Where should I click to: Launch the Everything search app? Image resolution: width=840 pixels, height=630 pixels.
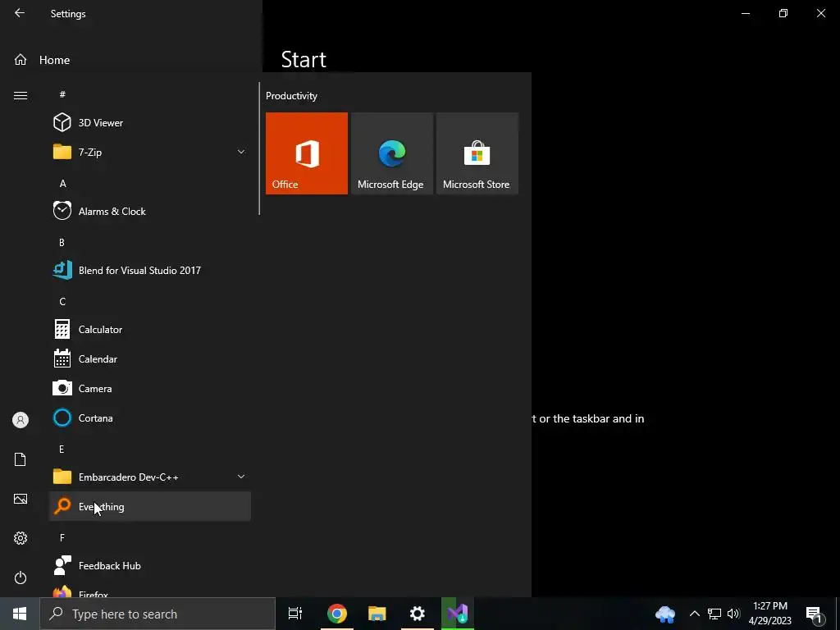[x=150, y=506]
